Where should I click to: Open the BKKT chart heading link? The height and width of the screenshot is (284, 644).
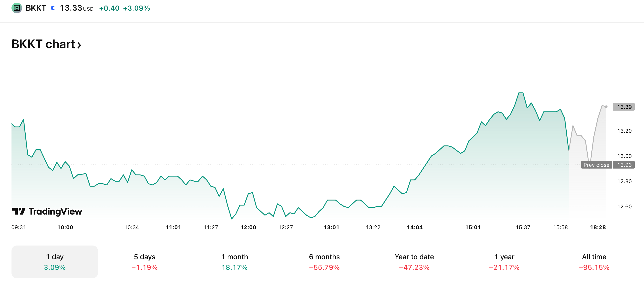pyautogui.click(x=43, y=44)
